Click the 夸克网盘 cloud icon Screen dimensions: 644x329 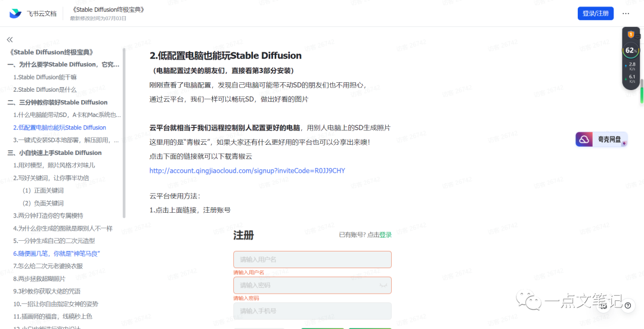point(584,139)
